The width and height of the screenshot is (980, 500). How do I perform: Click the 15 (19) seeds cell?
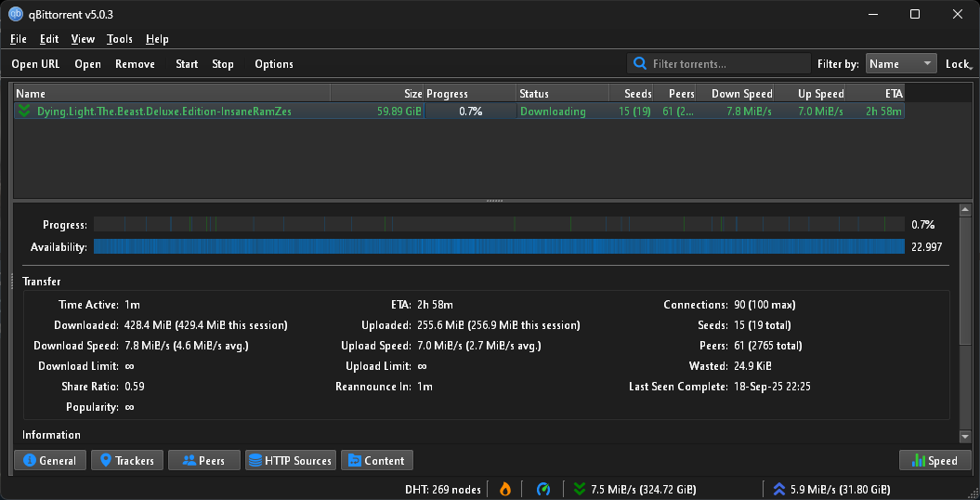click(x=634, y=112)
